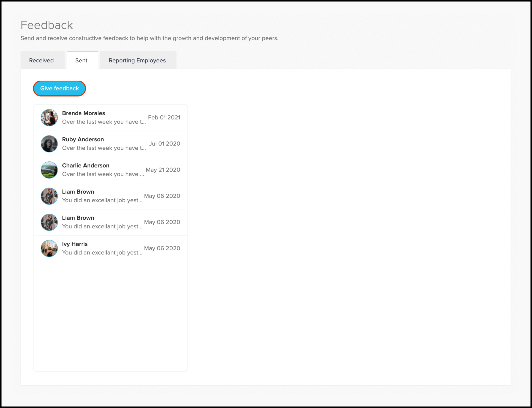
Task: Click the Jul 01 2020 date
Action: click(x=164, y=144)
